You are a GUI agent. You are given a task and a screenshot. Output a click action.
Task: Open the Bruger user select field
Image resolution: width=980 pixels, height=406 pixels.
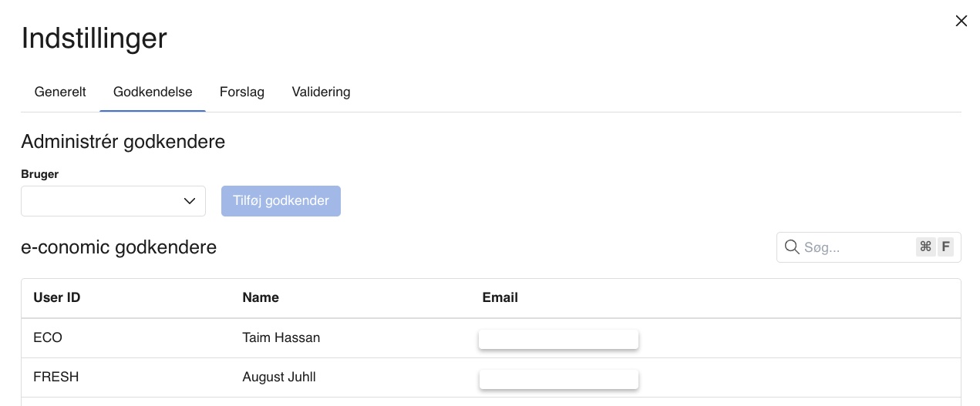(113, 201)
